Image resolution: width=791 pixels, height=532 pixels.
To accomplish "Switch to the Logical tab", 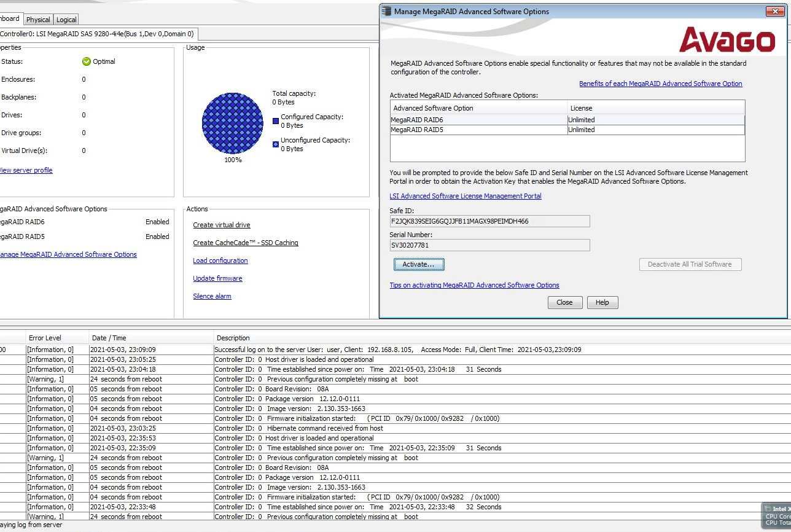I will coord(66,20).
